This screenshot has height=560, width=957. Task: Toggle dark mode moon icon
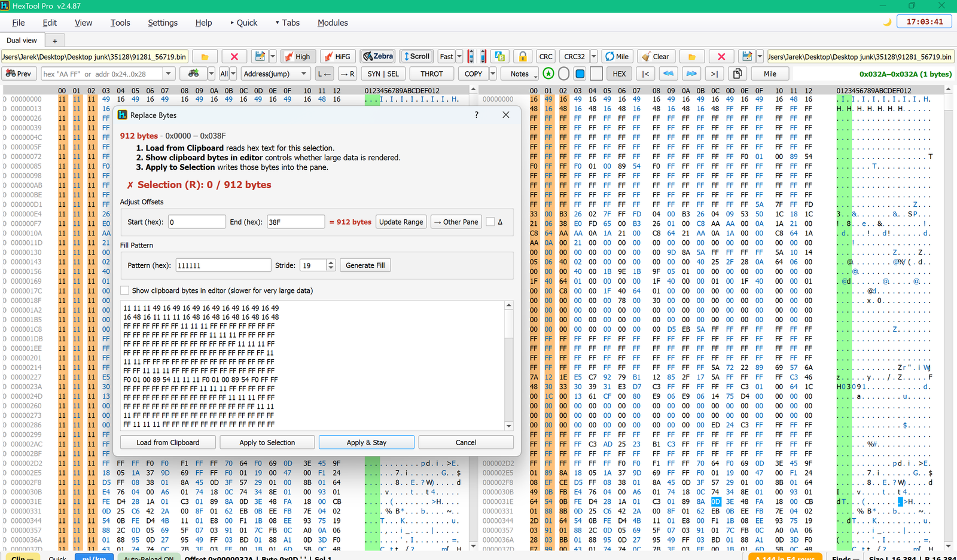(x=887, y=22)
